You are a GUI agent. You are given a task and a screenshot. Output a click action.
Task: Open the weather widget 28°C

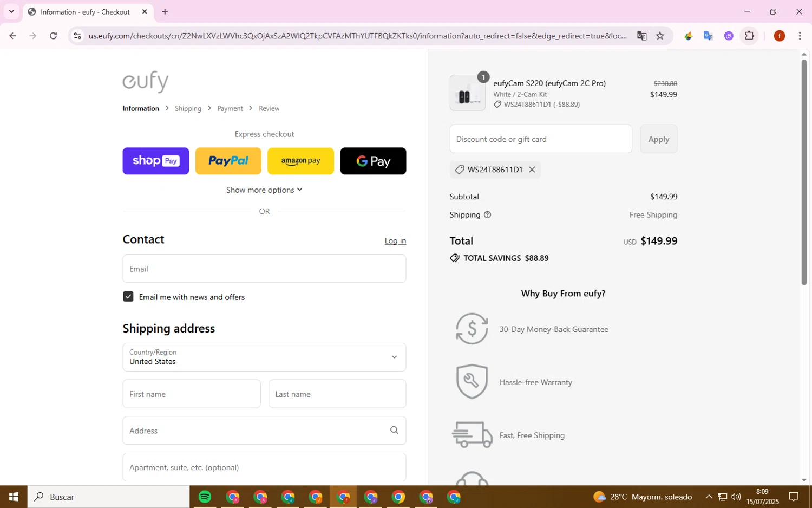pos(643,497)
